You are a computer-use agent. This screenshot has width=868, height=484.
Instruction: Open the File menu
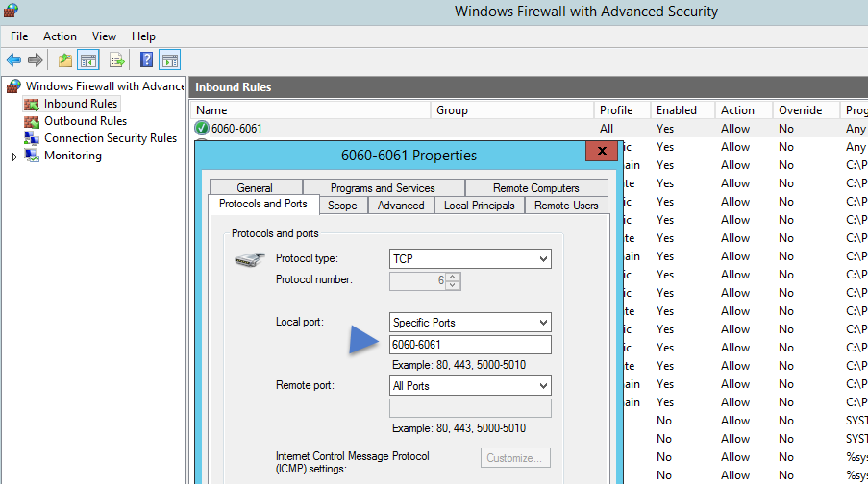coord(19,36)
